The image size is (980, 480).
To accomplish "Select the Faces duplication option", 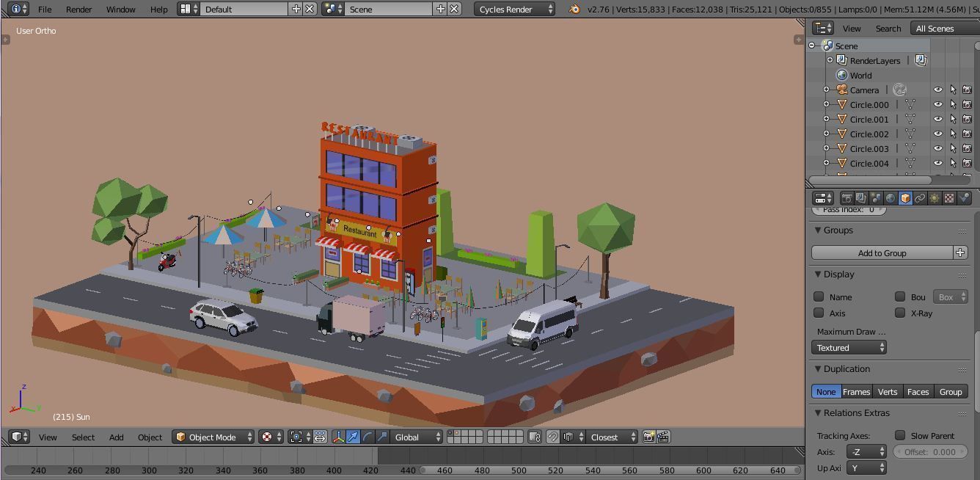I will tap(918, 391).
